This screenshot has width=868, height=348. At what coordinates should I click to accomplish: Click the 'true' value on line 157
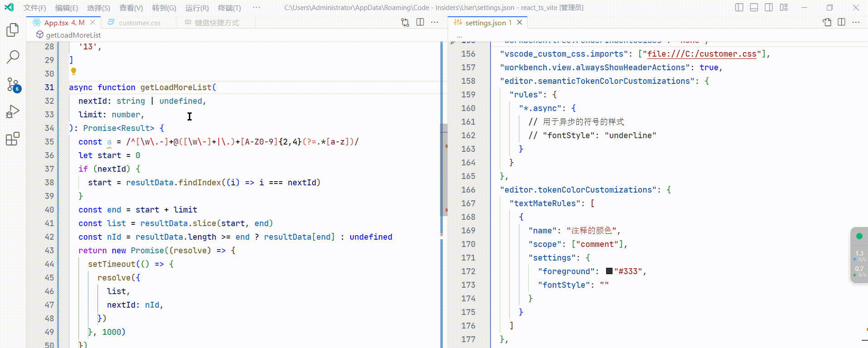pyautogui.click(x=709, y=68)
